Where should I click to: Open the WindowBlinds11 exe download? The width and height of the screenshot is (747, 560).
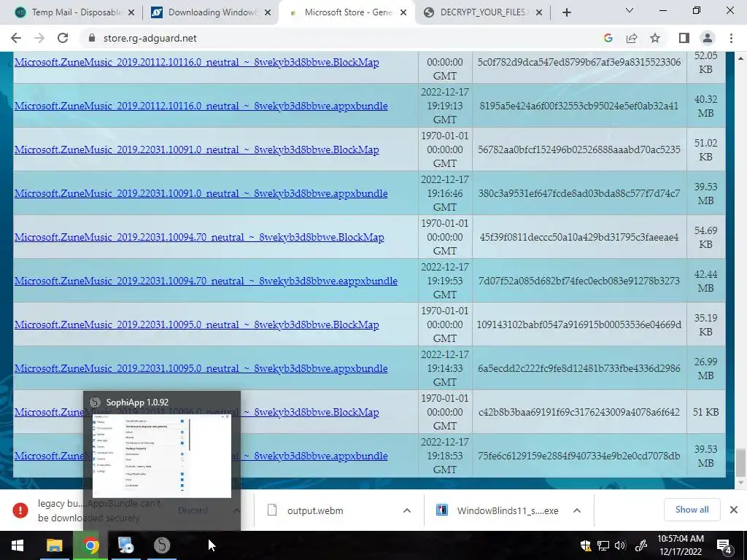(497, 510)
